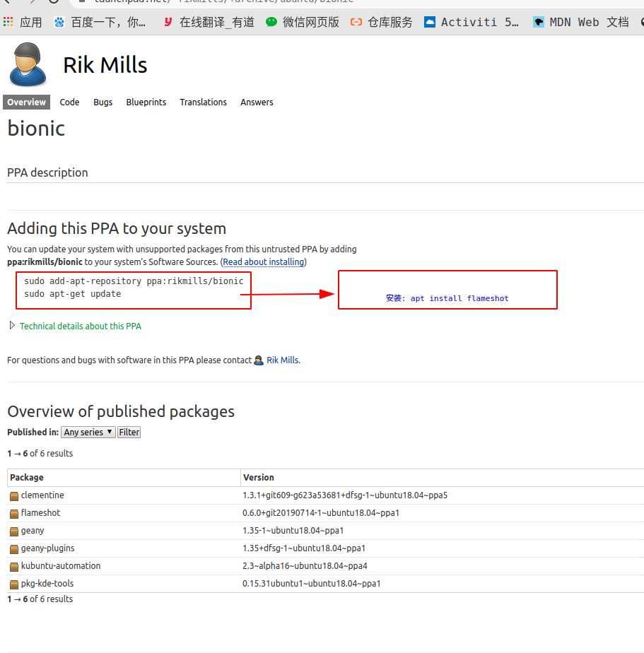
Task: Click the pkg-kde-tools package icon
Action: (14, 584)
